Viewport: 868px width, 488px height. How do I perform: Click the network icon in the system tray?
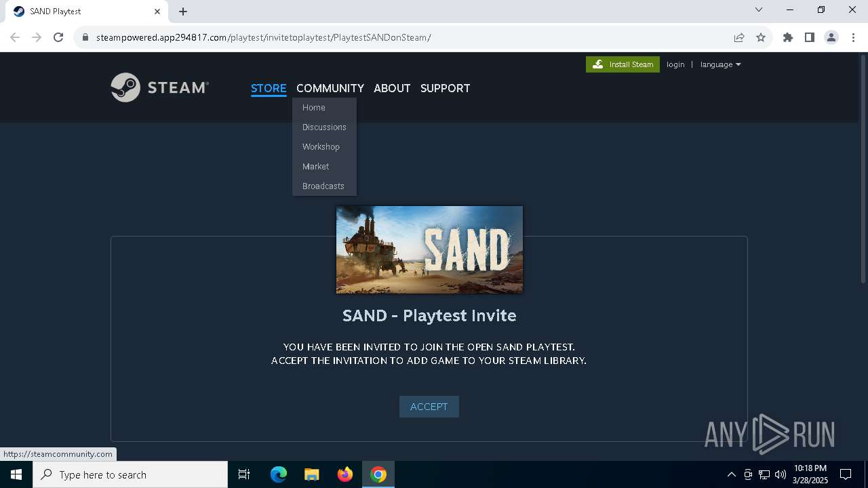pyautogui.click(x=764, y=474)
